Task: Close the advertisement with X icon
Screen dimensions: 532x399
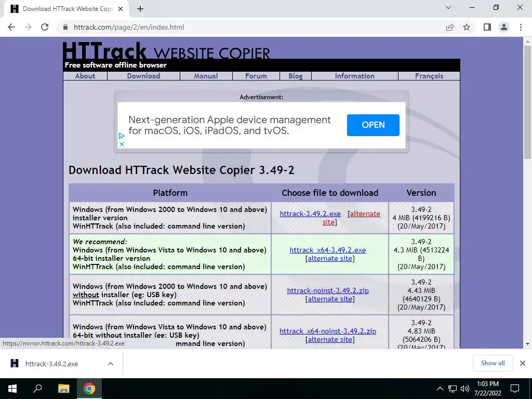Action: point(122,144)
